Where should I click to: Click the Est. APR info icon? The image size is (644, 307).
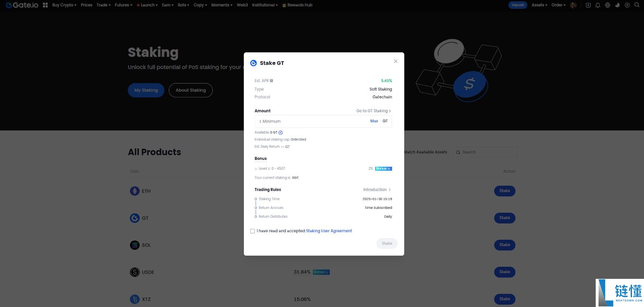[272, 81]
